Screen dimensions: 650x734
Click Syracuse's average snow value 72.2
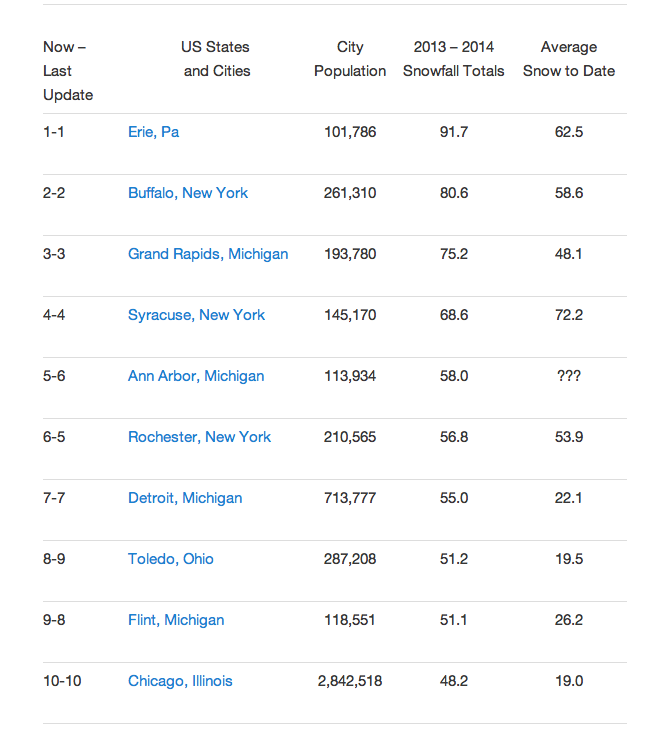tap(568, 314)
